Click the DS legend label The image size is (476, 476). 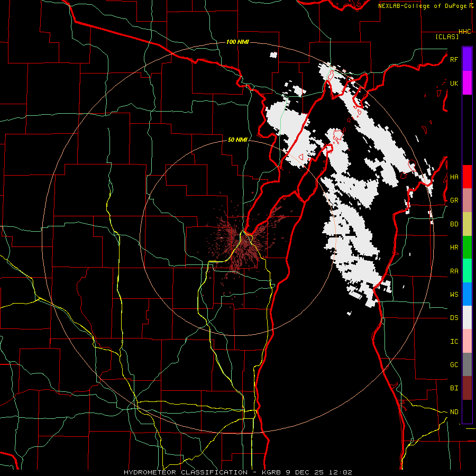(454, 318)
